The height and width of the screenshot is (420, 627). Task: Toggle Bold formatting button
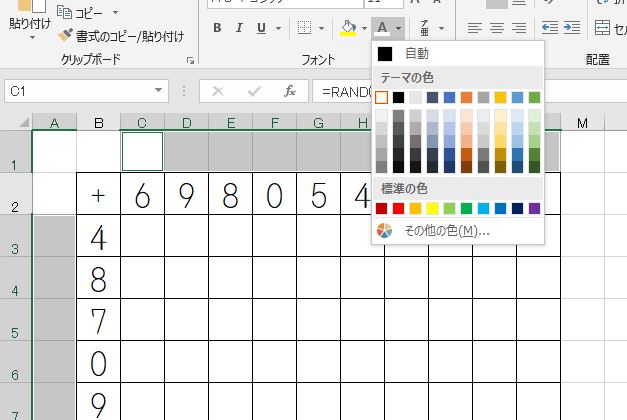pos(217,28)
